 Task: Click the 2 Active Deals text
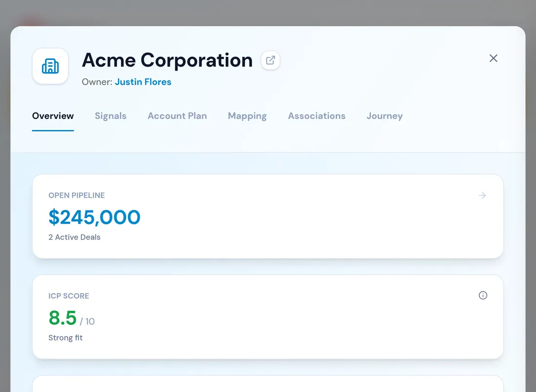[75, 237]
